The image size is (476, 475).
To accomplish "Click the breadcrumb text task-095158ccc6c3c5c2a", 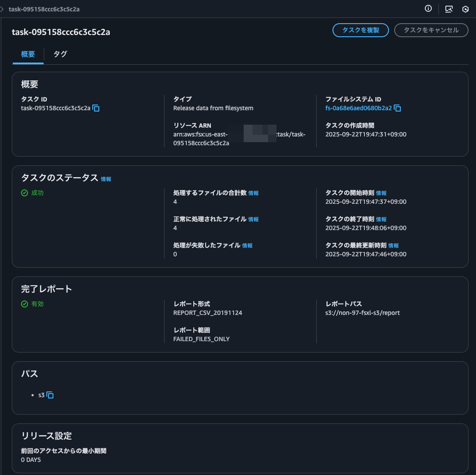I will point(44,9).
